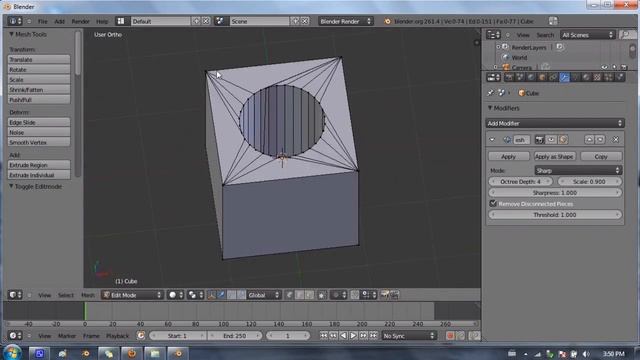This screenshot has height=360, width=640.
Task: Open the Global orientation dropdown
Action: point(264,295)
